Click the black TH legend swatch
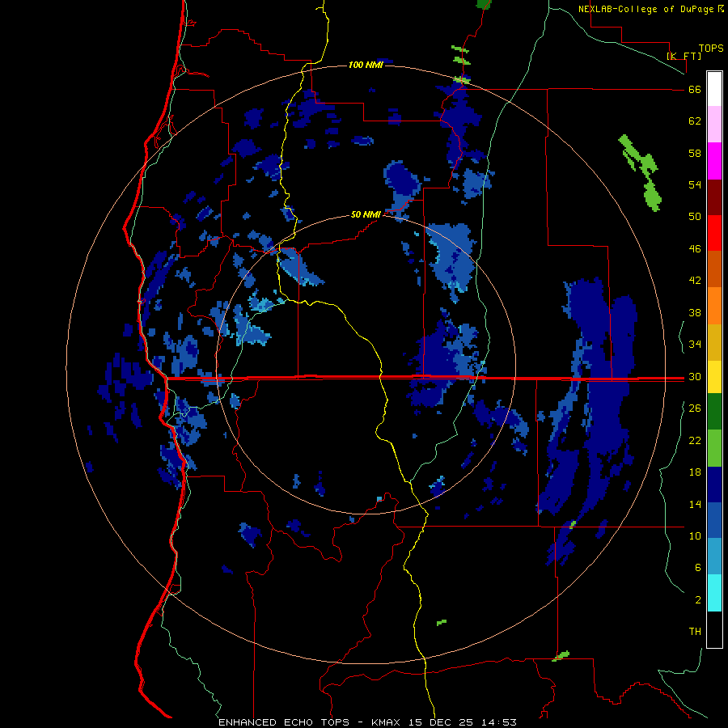 coord(714,629)
